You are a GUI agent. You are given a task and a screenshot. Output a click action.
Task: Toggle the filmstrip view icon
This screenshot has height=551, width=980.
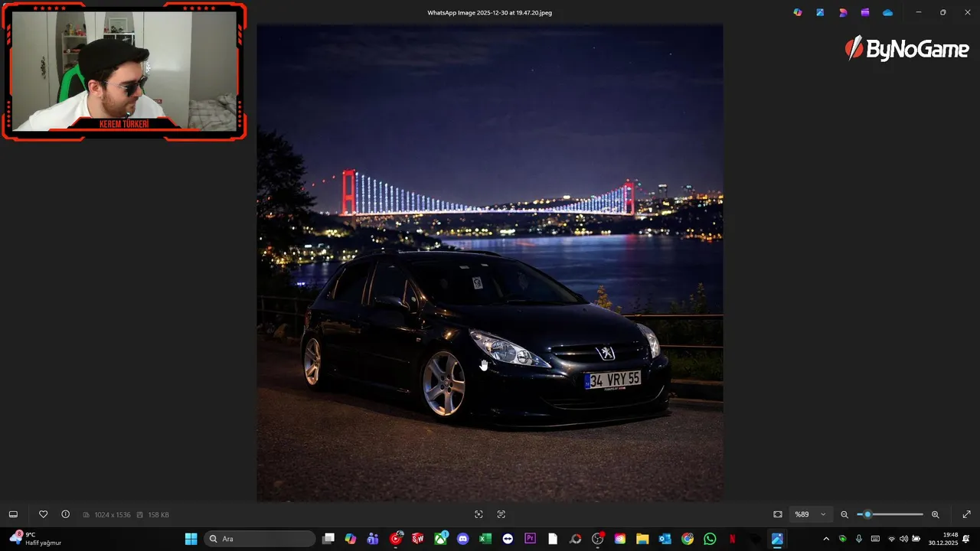click(13, 514)
